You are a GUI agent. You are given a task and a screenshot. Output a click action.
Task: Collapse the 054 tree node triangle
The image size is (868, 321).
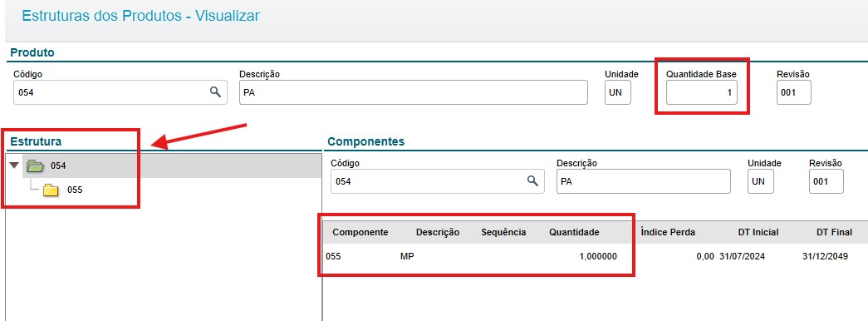point(14,165)
